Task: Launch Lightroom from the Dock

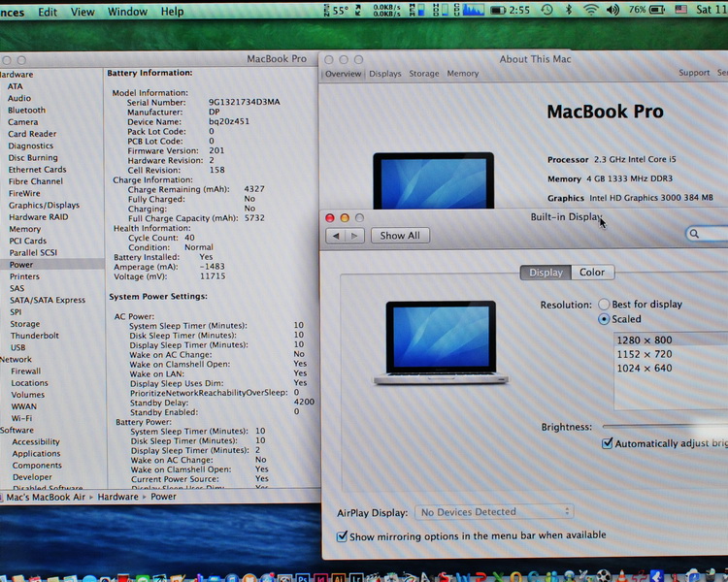Action: tap(356, 578)
